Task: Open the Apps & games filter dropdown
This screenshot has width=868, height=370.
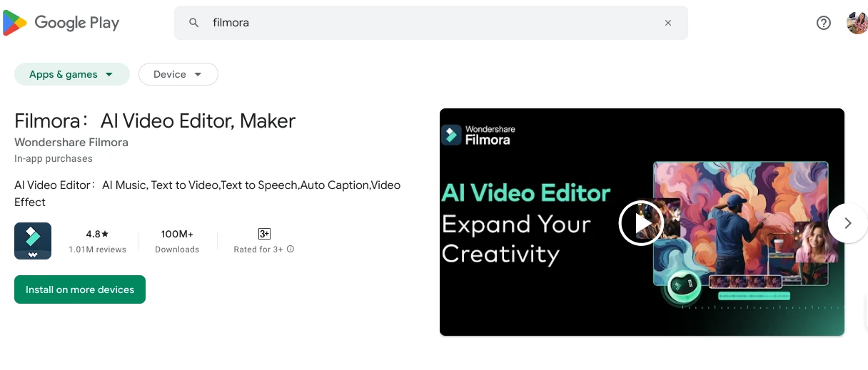Action: pyautogui.click(x=72, y=74)
